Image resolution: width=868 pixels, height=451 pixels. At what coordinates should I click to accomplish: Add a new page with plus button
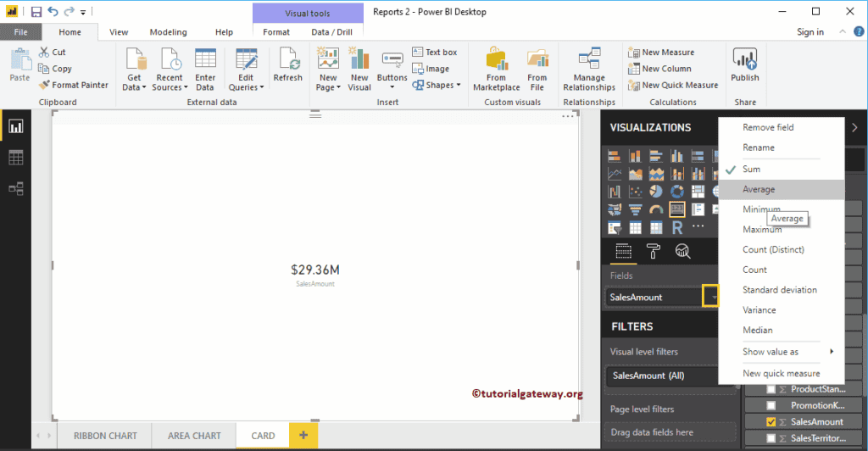pyautogui.click(x=303, y=436)
